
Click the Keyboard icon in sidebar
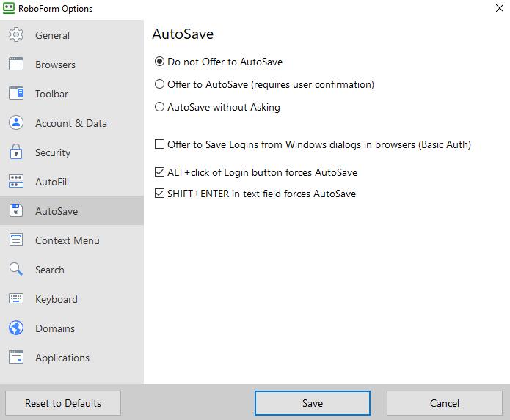[x=16, y=299]
